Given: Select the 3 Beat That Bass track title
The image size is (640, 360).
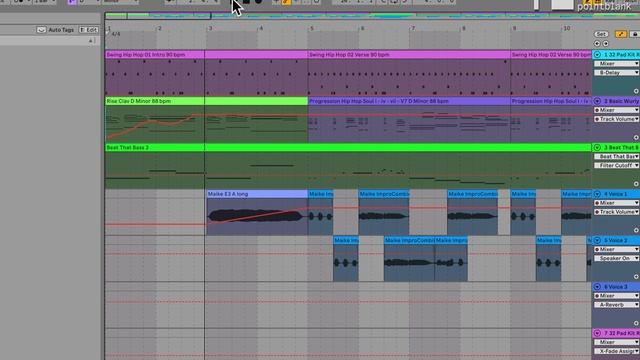Looking at the screenshot, I should [622, 148].
